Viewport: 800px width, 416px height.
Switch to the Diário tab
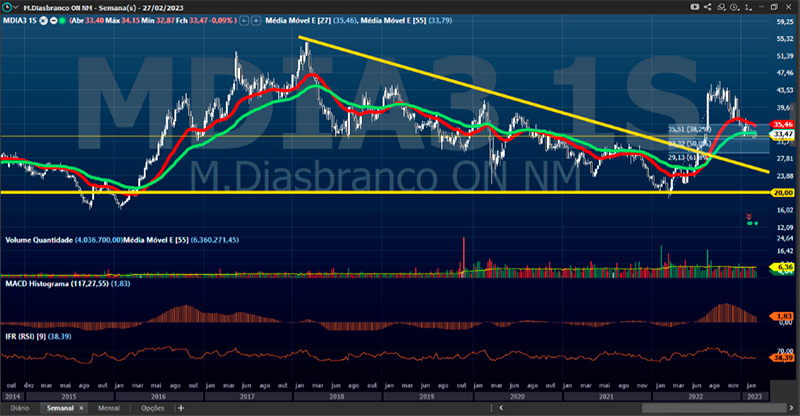point(20,408)
